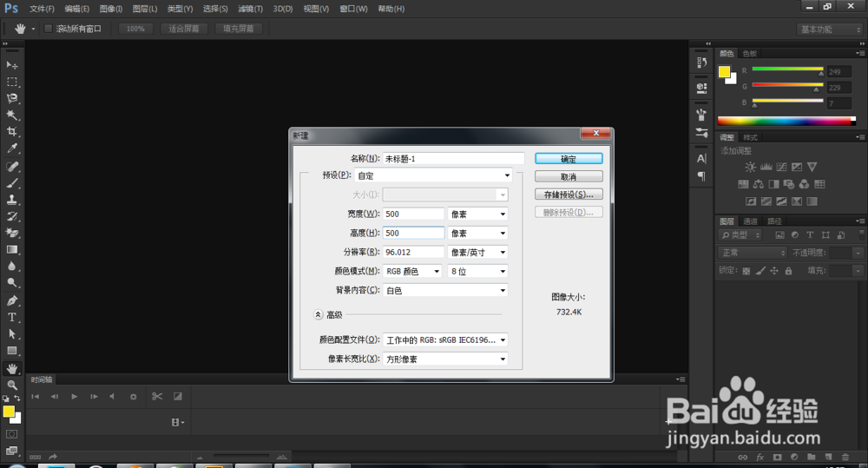The width and height of the screenshot is (868, 468).
Task: Select the Clone Stamp tool
Action: [x=11, y=200]
